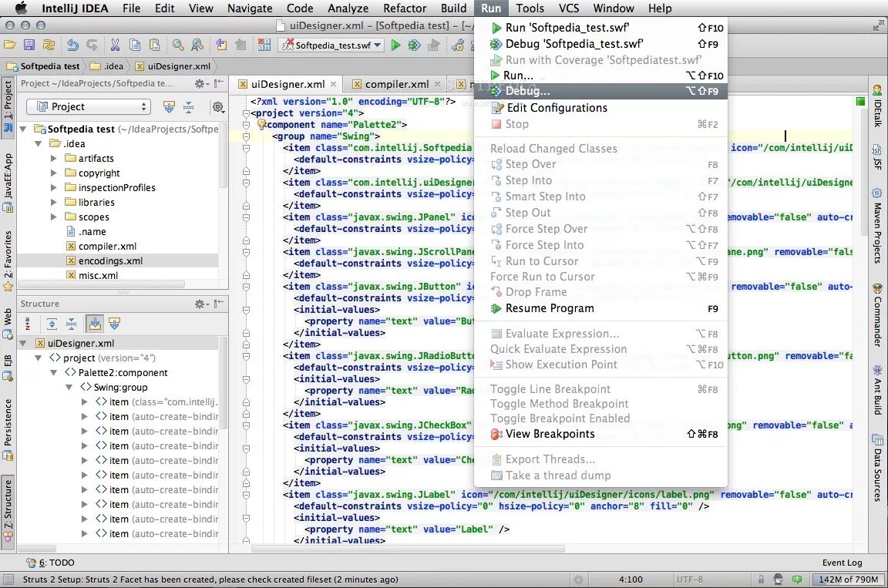The width and height of the screenshot is (888, 588).
Task: Click the .idea breadcrumb
Action: (x=106, y=66)
